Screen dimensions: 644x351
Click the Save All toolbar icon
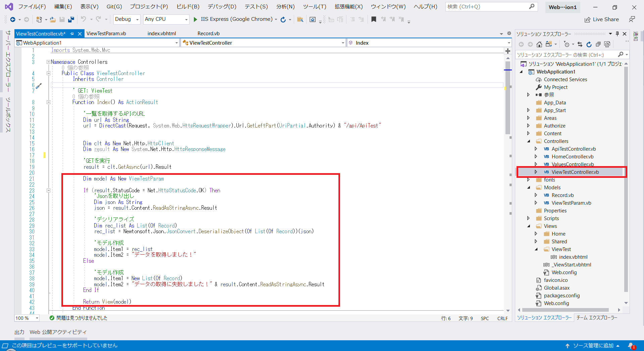[71, 19]
